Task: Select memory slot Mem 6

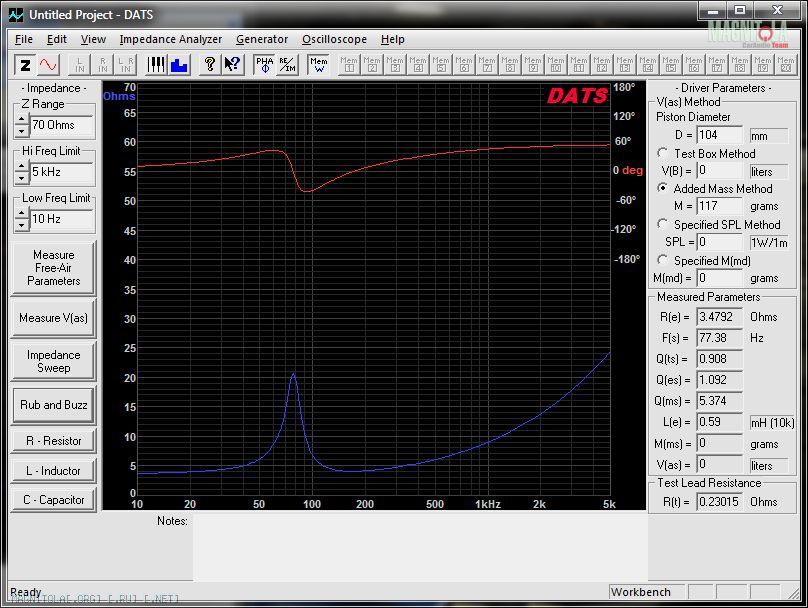Action: pyautogui.click(x=464, y=65)
